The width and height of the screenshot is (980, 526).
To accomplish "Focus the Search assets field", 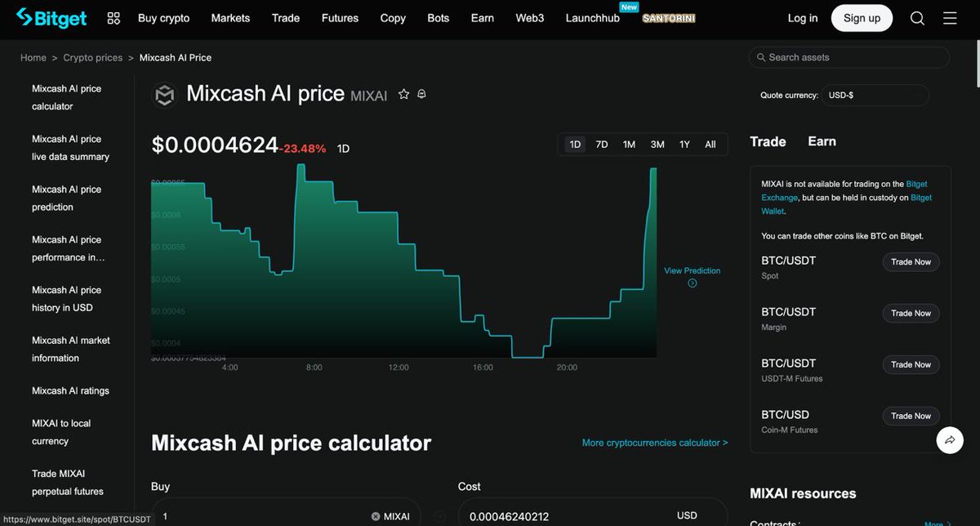I will pos(849,57).
